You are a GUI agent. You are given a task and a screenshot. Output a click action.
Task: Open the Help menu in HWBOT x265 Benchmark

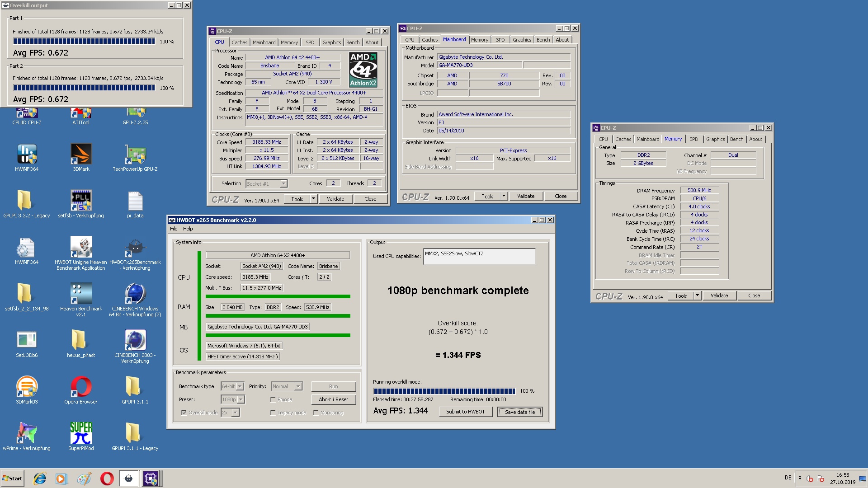pyautogui.click(x=188, y=229)
